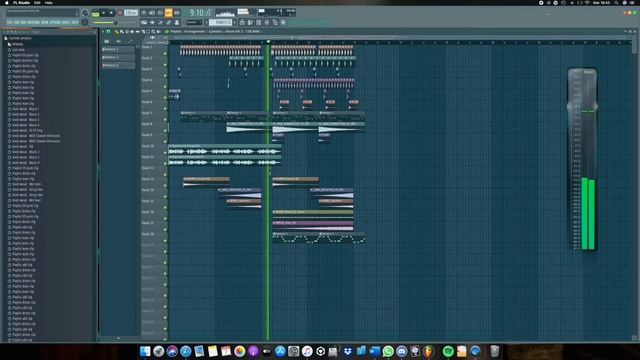Click the tempo value field

[x=131, y=13]
